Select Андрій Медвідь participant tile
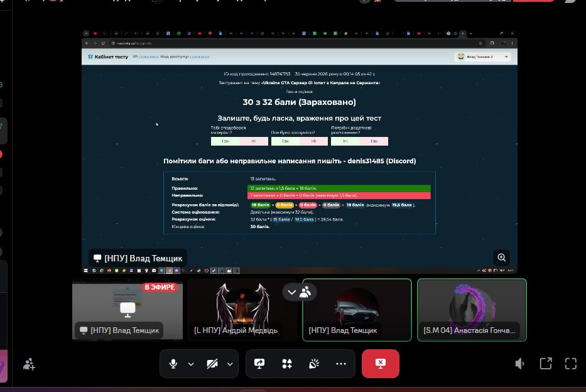The image size is (586, 392). (x=242, y=310)
